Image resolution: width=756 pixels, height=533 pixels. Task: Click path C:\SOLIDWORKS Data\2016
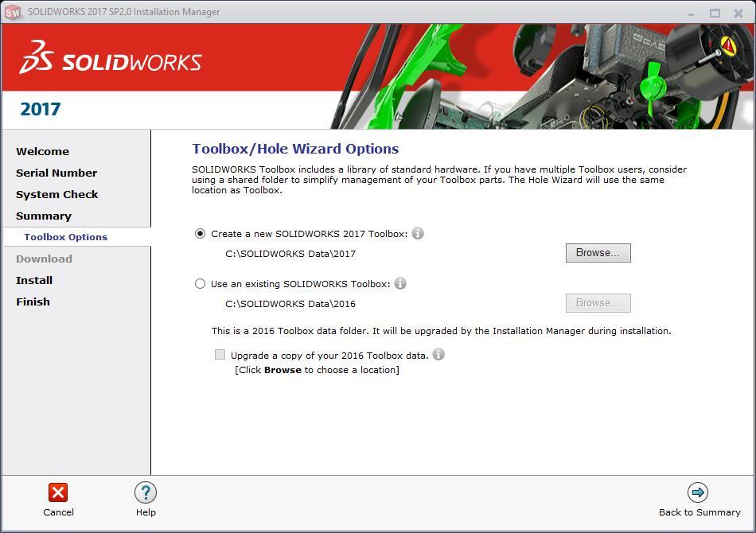[290, 304]
